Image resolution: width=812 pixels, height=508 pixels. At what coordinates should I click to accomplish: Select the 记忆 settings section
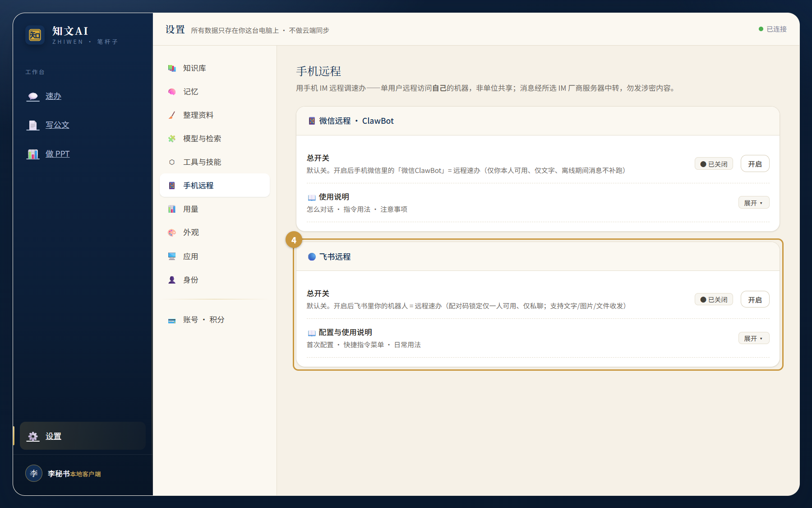(215, 92)
